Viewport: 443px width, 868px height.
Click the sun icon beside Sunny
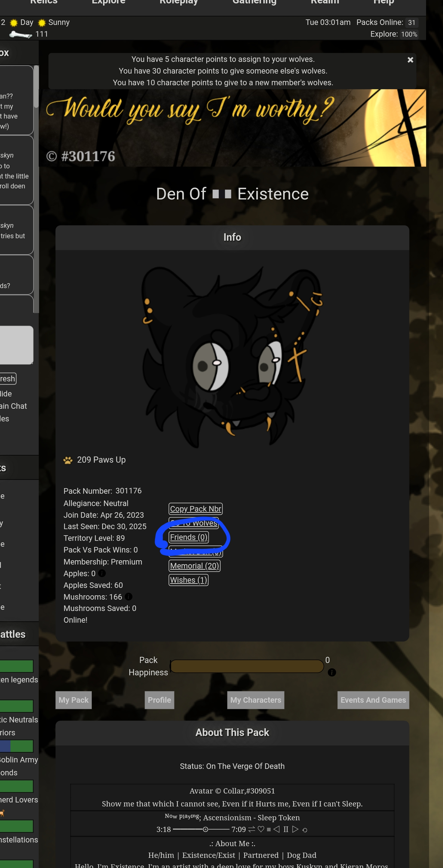pyautogui.click(x=42, y=23)
